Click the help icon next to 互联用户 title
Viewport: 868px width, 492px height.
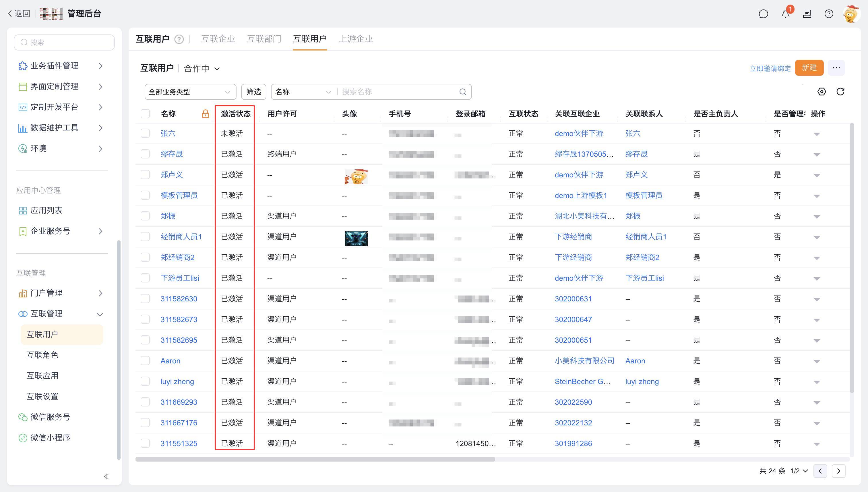pos(179,40)
